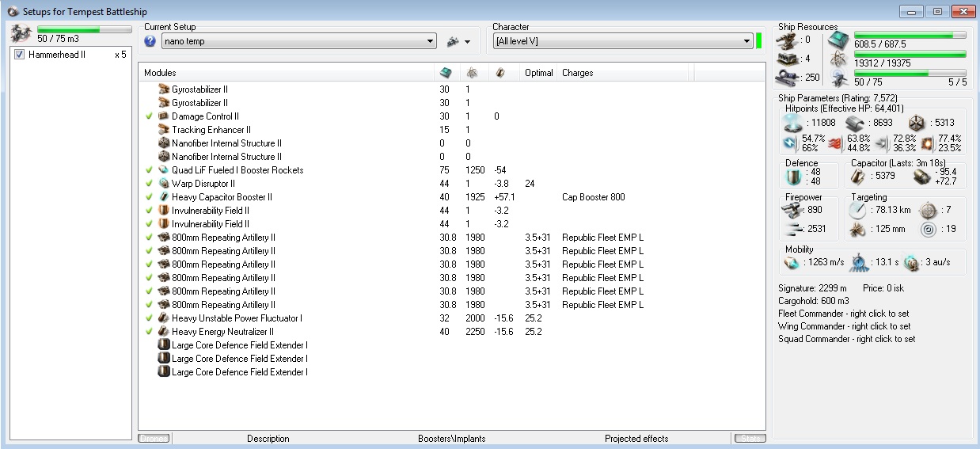Click the powergrid column header icon

(x=472, y=73)
